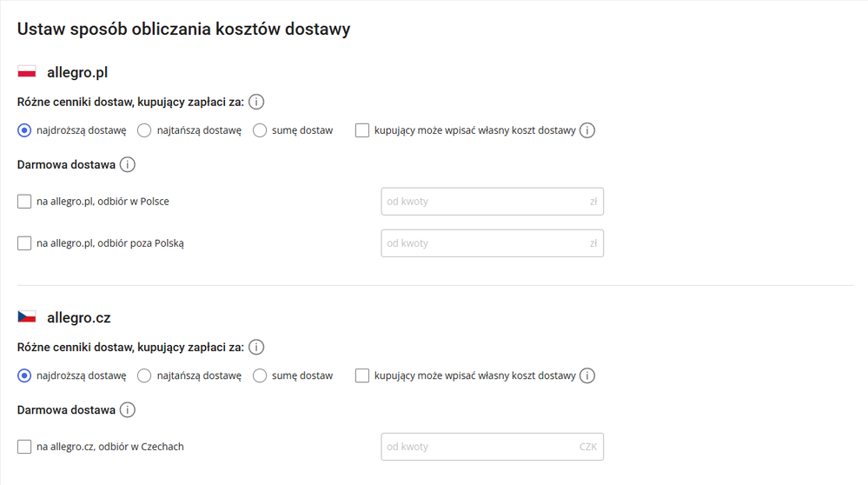This screenshot has height=485, width=868.
Task: Select sumę dostaw radio for allegro.pl
Action: [260, 130]
